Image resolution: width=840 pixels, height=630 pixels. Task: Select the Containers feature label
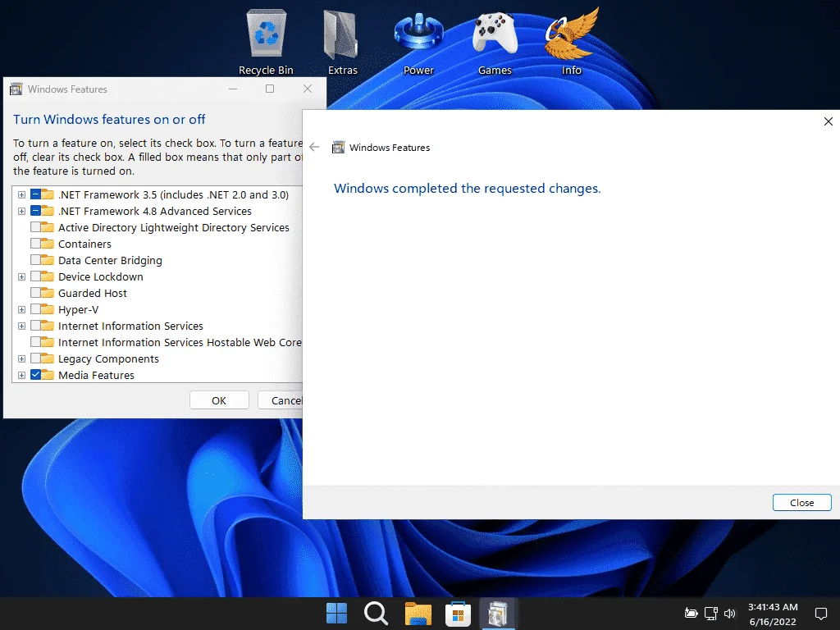click(84, 244)
